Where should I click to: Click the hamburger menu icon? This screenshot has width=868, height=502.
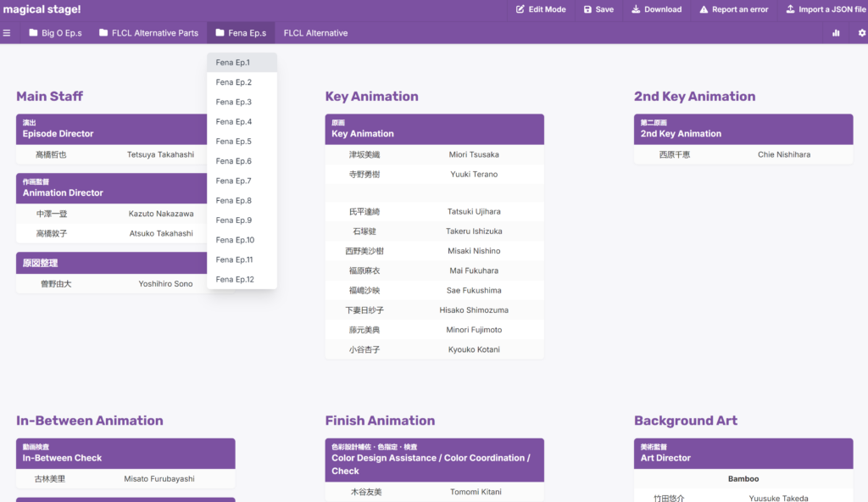pyautogui.click(x=7, y=33)
